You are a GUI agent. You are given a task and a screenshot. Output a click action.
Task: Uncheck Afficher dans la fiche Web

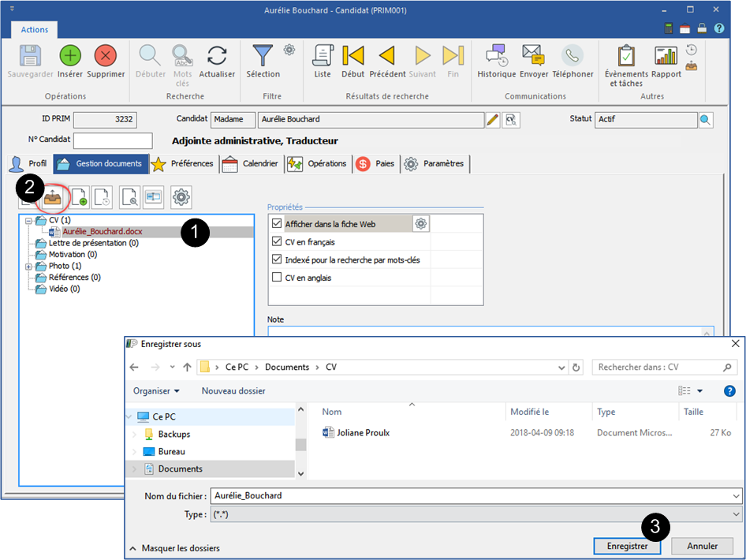[x=277, y=223]
